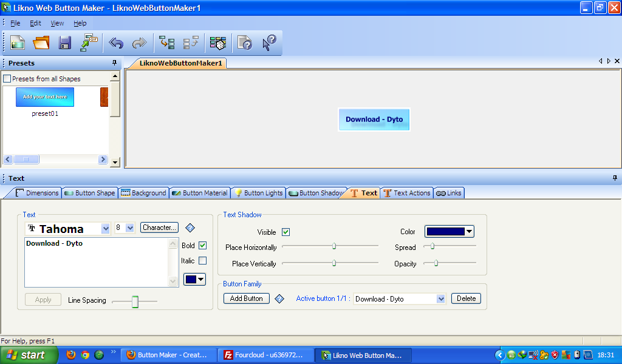Viewport: 622px width, 364px height.
Task: Switch to the Button Shape tab
Action: (x=90, y=192)
